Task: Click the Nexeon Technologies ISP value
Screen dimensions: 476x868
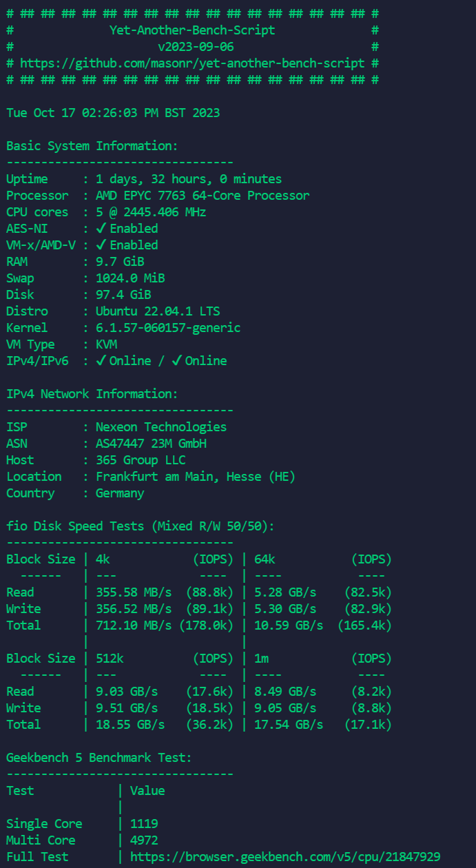Action: click(x=161, y=427)
